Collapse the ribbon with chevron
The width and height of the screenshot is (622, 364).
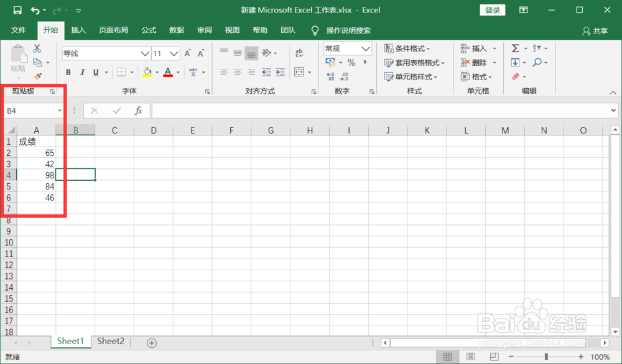point(613,93)
